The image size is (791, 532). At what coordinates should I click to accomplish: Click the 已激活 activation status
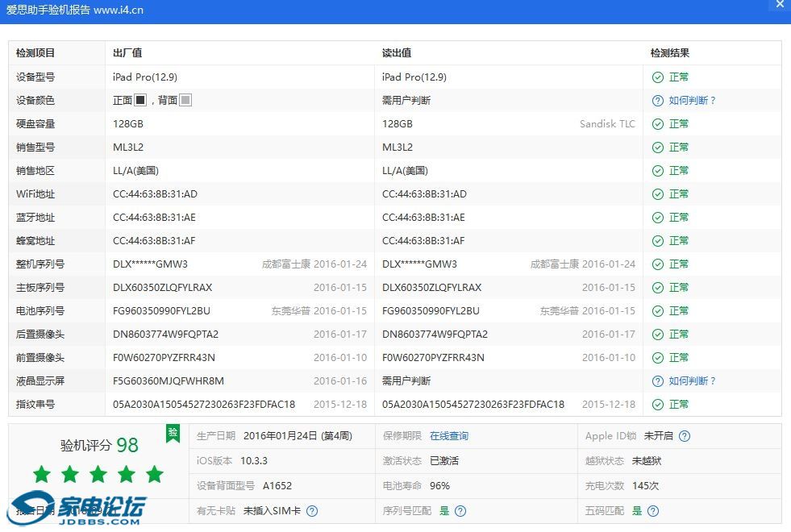[444, 461]
